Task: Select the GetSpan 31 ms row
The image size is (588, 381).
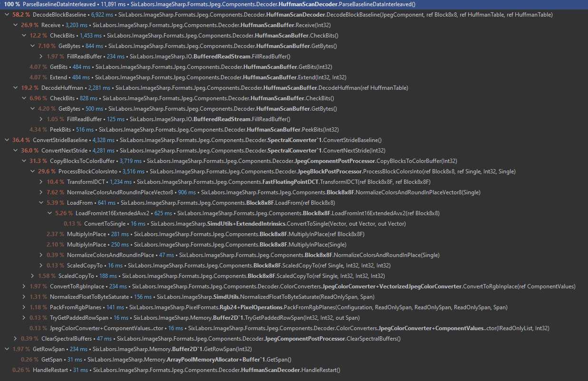Action: coord(294,360)
